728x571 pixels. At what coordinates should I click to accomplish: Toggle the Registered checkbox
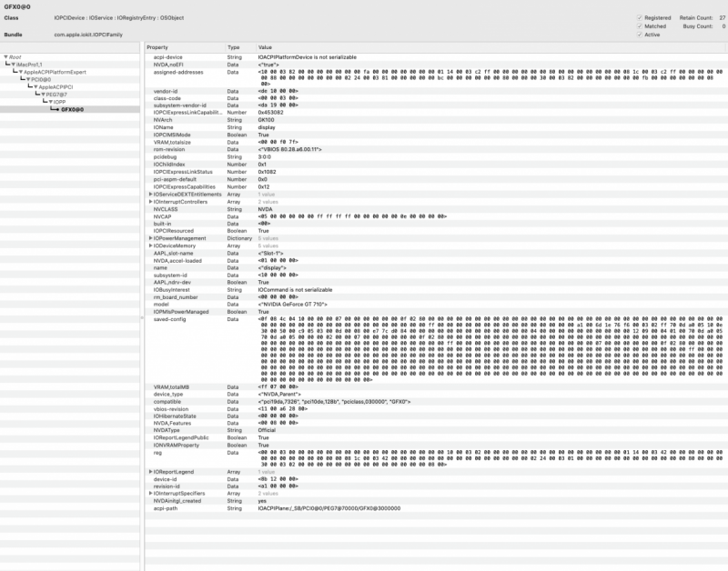(640, 17)
